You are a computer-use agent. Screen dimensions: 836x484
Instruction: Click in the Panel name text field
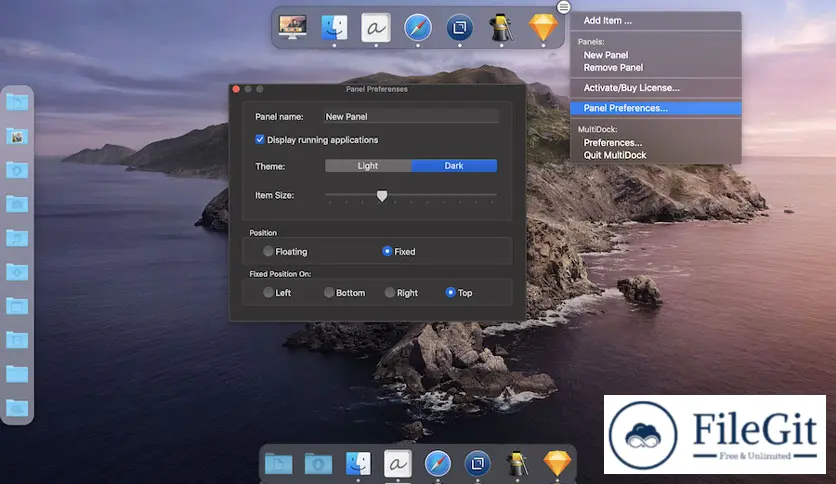pos(411,116)
